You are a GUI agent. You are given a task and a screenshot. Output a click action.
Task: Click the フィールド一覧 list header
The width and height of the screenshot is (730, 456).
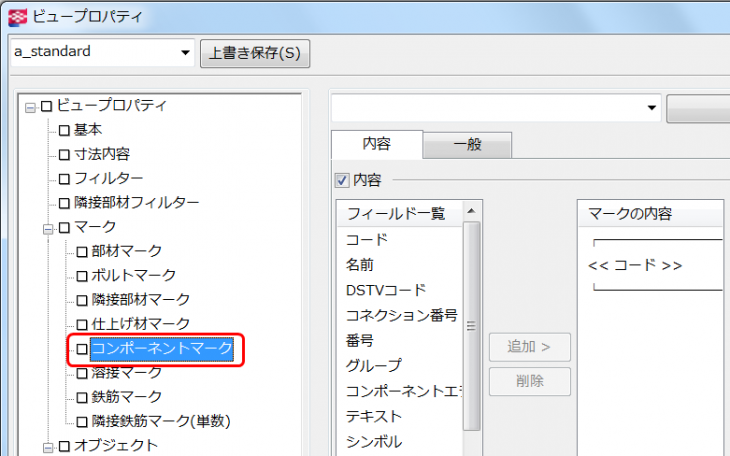tap(400, 214)
